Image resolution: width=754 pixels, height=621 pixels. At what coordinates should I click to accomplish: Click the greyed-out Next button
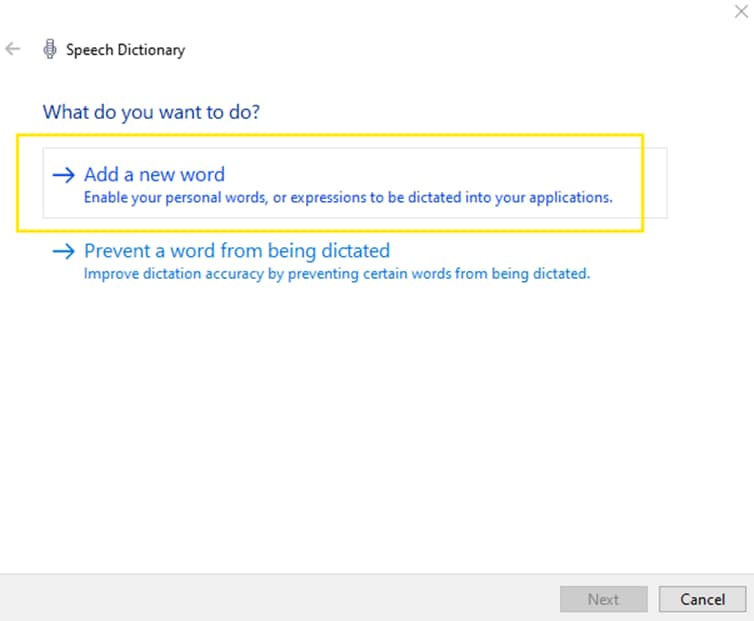coord(603,599)
